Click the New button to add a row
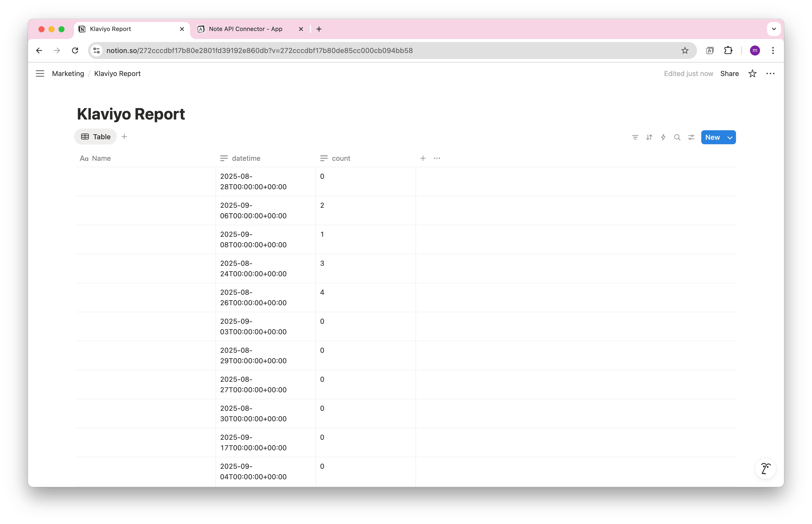 (x=713, y=137)
